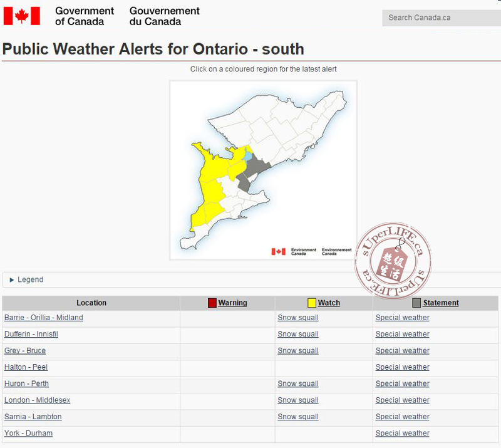Image resolution: width=501 pixels, height=448 pixels.
Task: Open Dufferin - Innisfil location link
Action: [x=31, y=334]
